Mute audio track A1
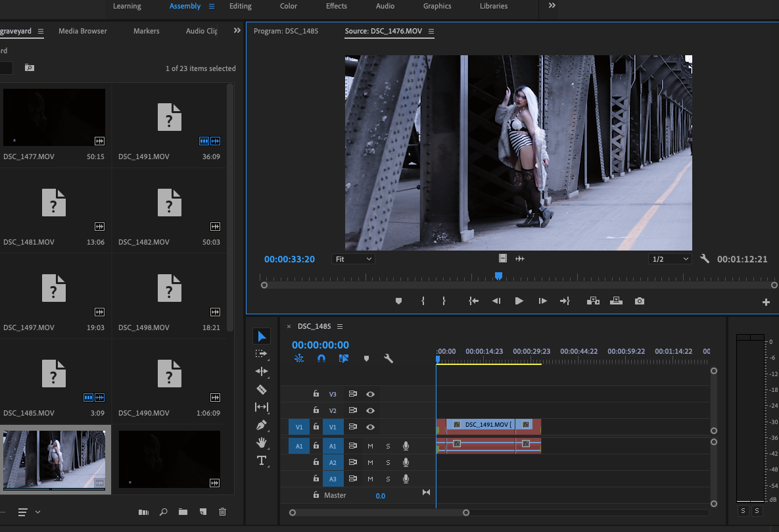 (x=370, y=446)
